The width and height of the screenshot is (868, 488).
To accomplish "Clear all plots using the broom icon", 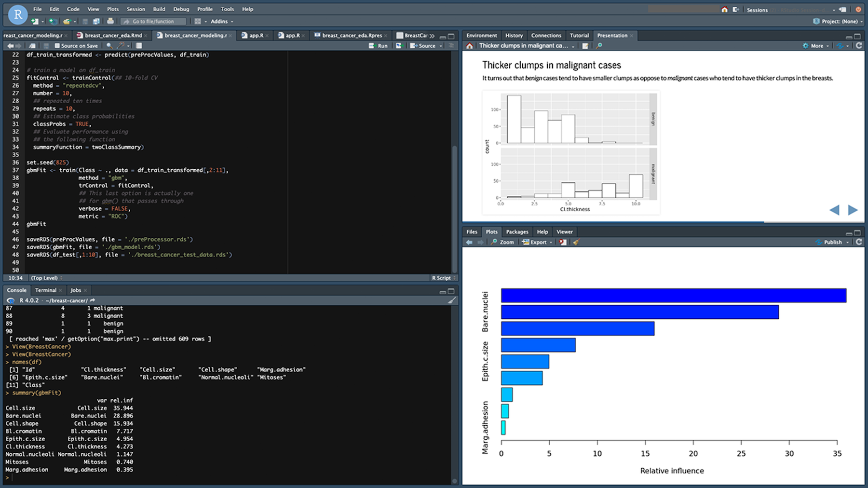I will pos(577,242).
